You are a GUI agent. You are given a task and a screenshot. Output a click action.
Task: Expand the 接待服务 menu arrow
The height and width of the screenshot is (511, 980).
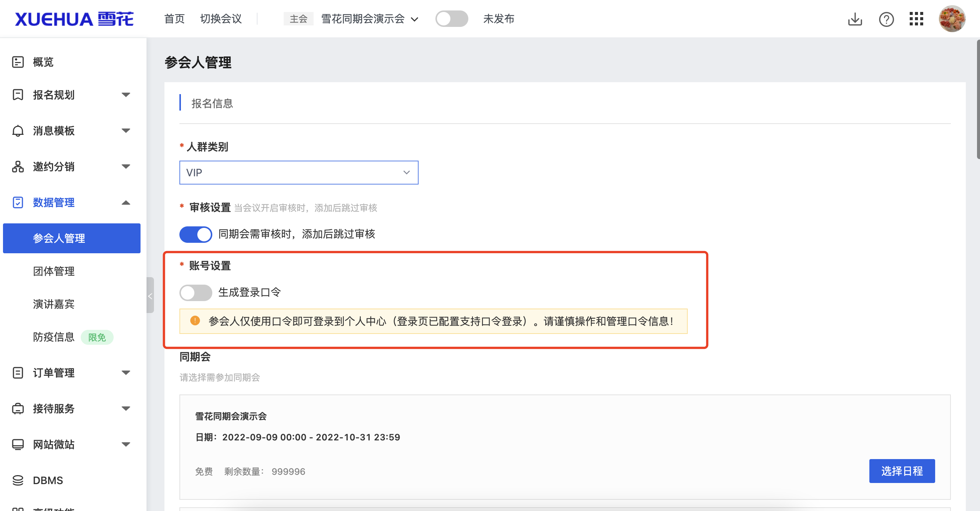[x=126, y=409]
